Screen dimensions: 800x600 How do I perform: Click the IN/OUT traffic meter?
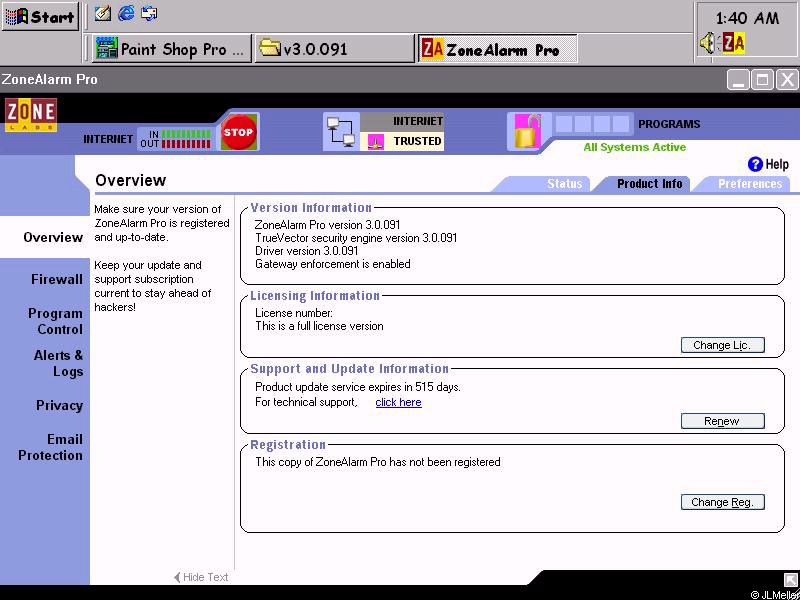176,139
